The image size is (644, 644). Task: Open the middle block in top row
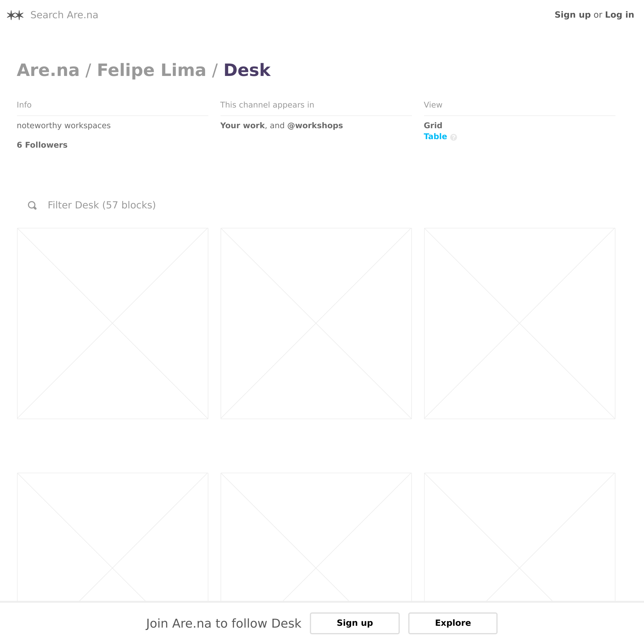[316, 323]
